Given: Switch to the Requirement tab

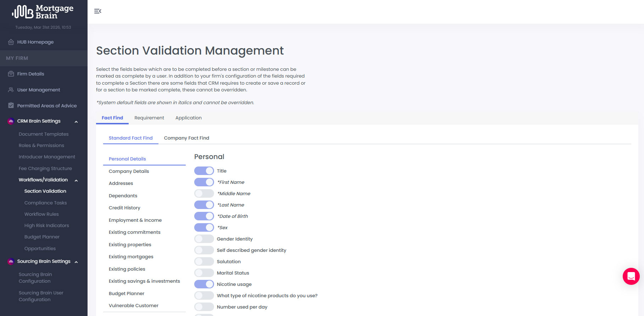Looking at the screenshot, I should coord(149,118).
